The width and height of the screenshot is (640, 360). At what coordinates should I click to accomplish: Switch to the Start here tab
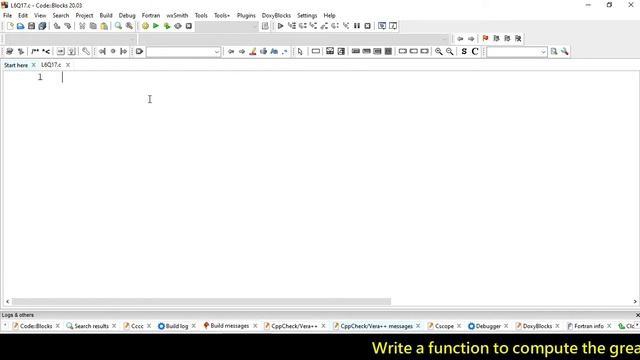point(16,65)
